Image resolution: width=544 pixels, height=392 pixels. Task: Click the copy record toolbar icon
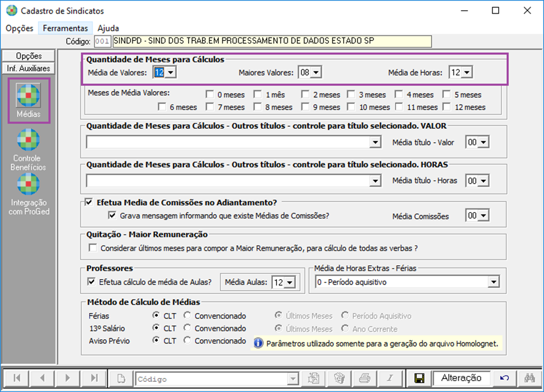tap(314, 378)
